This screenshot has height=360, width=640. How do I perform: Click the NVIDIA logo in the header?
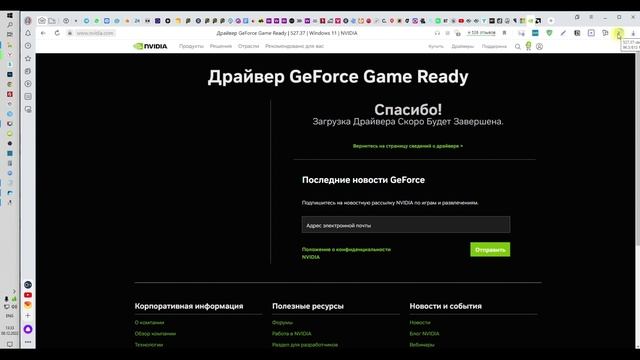tap(150, 46)
